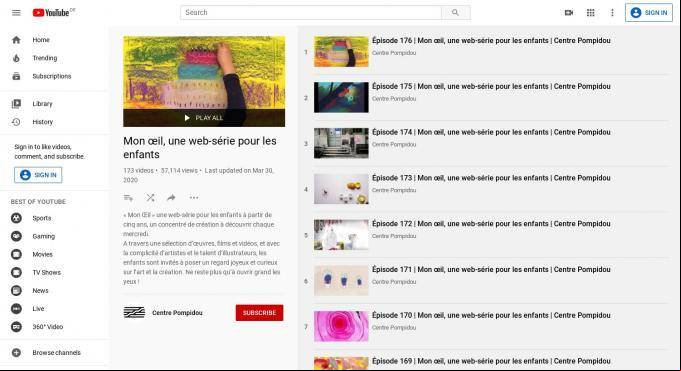Click the playlist title text 'Mon œil, une web-série'
The height and width of the screenshot is (371, 681).
pos(200,148)
